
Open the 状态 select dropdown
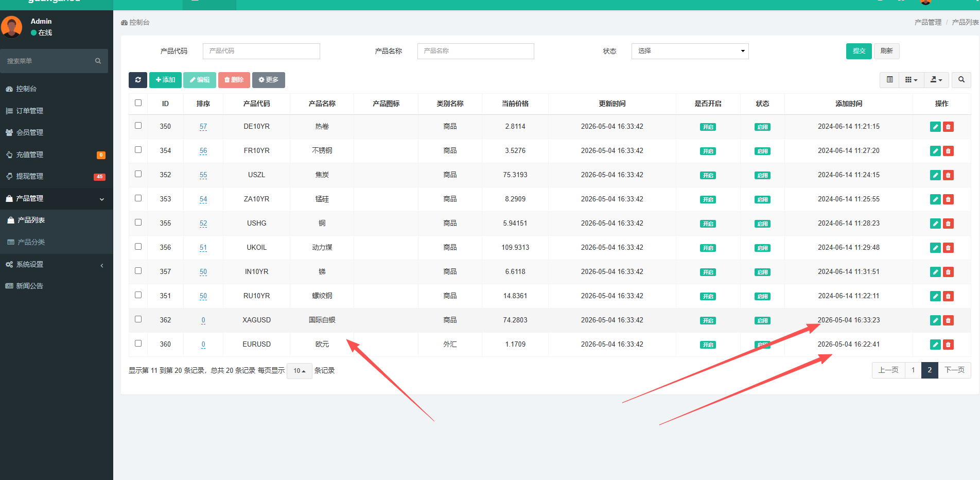690,51
